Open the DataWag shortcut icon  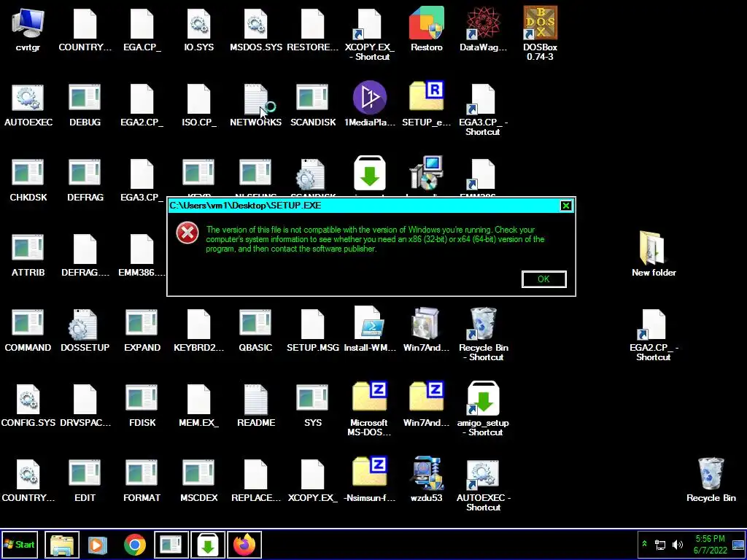tap(483, 29)
